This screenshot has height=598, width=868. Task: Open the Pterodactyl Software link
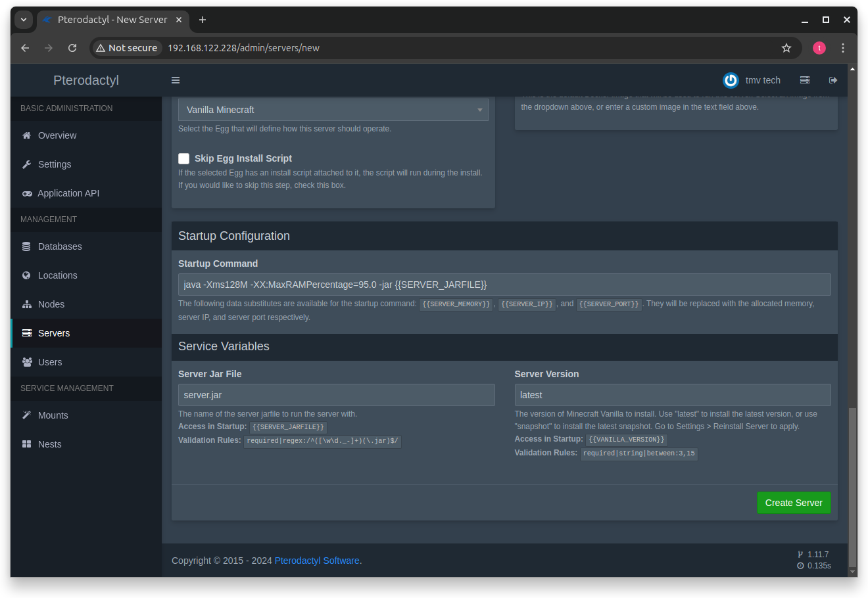coord(317,561)
